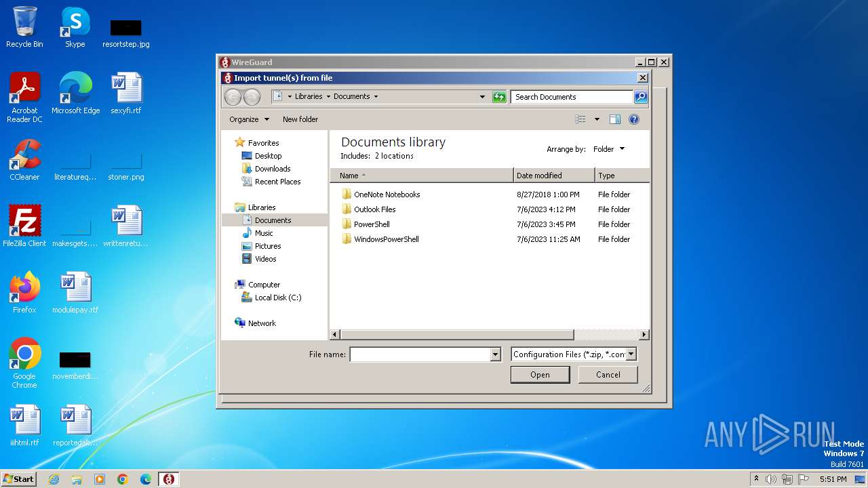This screenshot has width=868, height=488.
Task: Click the Forward navigation arrow in dialog
Action: click(x=252, y=97)
